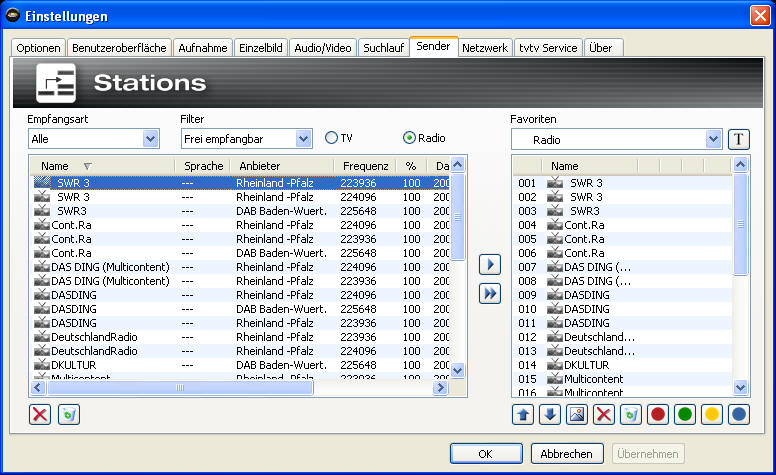Image resolution: width=776 pixels, height=475 pixels.
Task: Click recycle bin icon under favorites list
Action: click(x=630, y=414)
